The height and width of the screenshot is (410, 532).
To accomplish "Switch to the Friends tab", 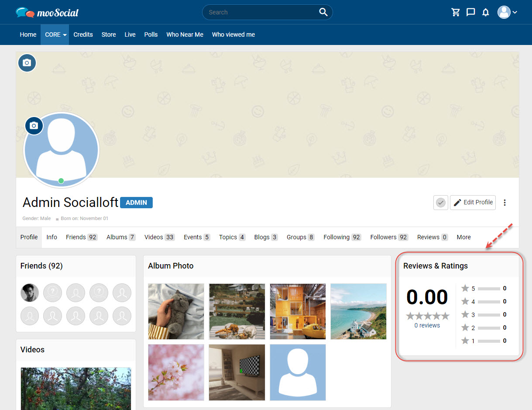I will (82, 238).
